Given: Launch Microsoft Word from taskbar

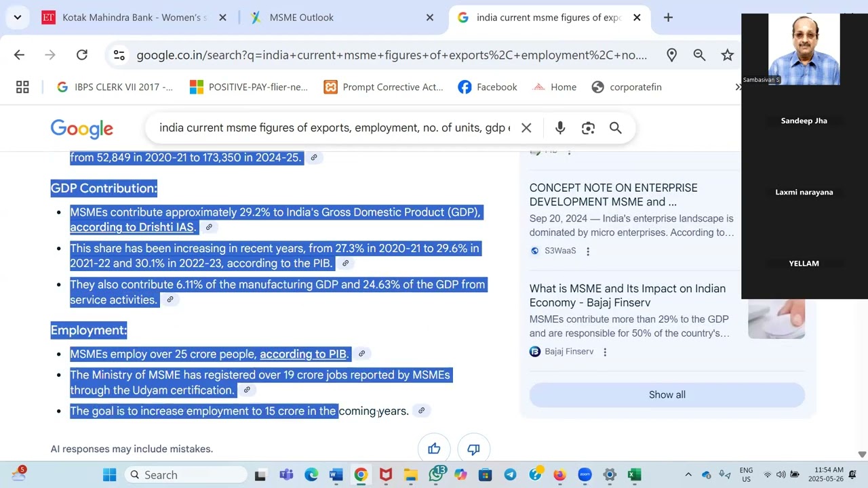Looking at the screenshot, I should tap(336, 474).
